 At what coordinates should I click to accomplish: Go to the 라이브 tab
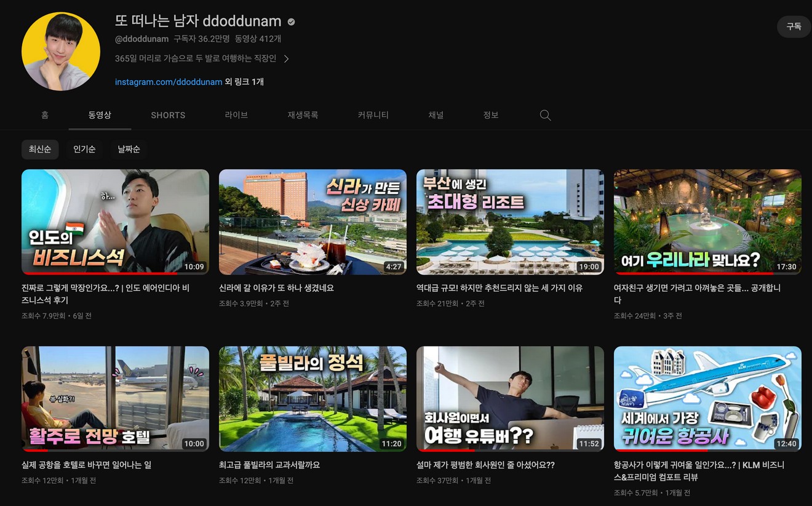click(x=236, y=115)
